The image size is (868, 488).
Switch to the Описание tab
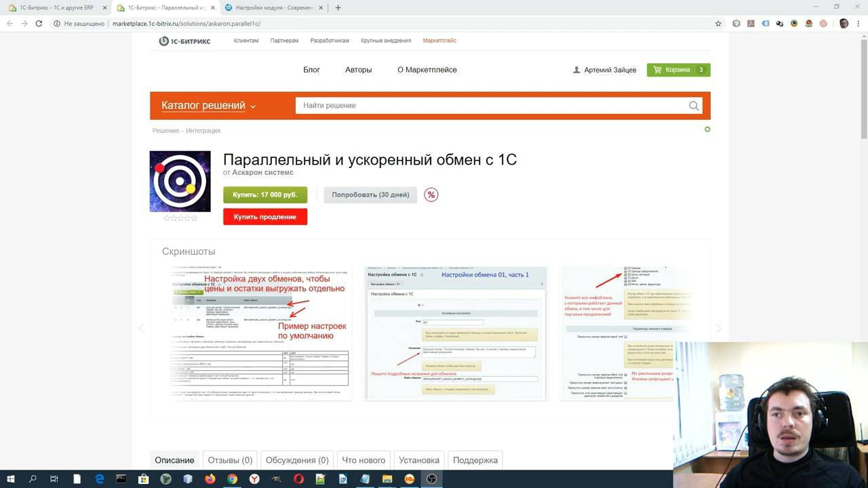pos(174,460)
